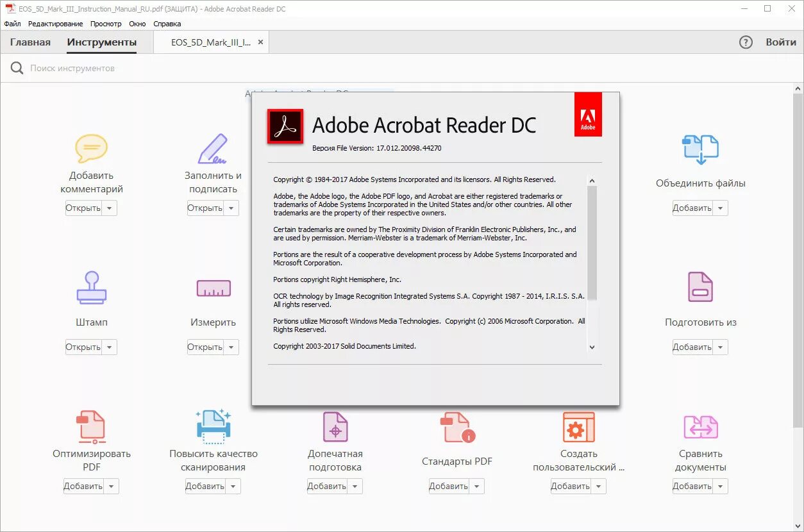Click Открыть under Добавить комментарий
This screenshot has width=804, height=532.
pos(83,208)
